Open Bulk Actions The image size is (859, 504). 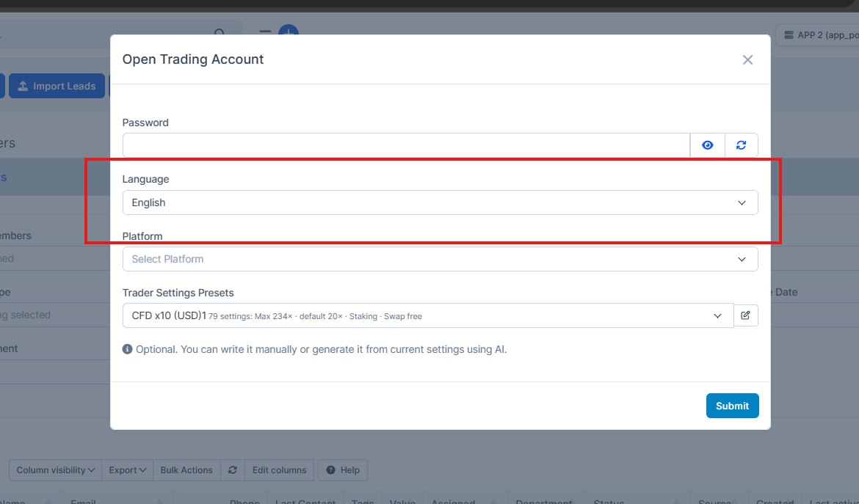tap(186, 470)
